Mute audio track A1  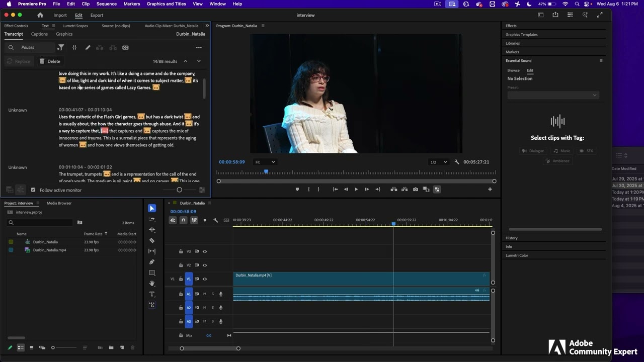click(x=204, y=294)
